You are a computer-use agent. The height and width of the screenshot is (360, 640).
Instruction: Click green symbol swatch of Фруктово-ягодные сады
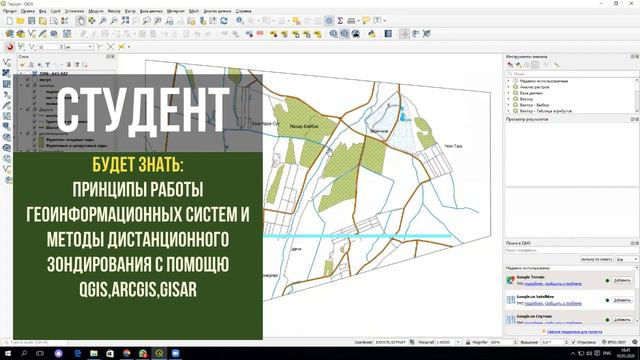(41, 140)
